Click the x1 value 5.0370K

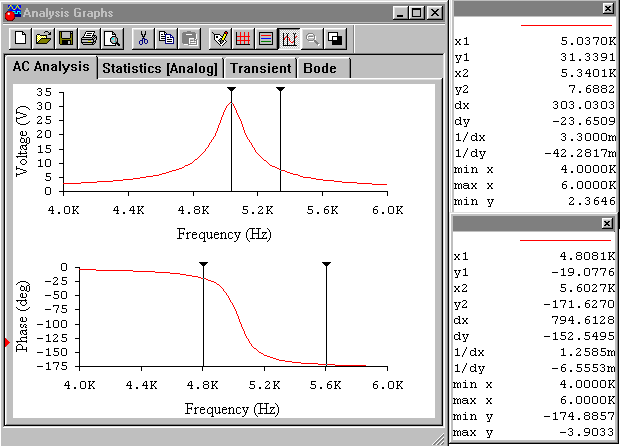(x=588, y=41)
